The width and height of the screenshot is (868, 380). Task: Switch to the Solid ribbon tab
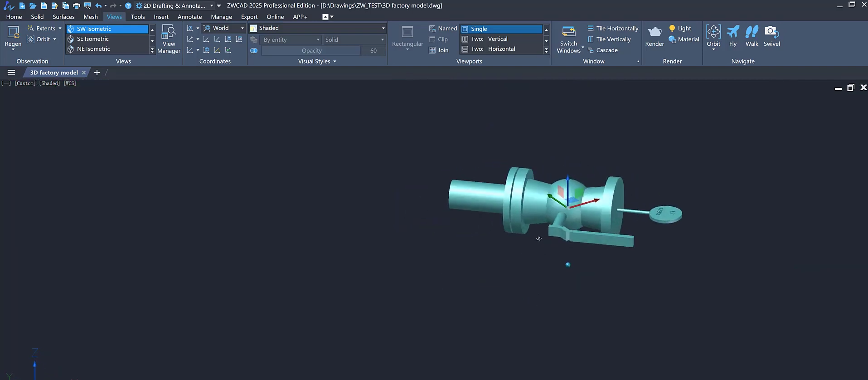point(37,17)
